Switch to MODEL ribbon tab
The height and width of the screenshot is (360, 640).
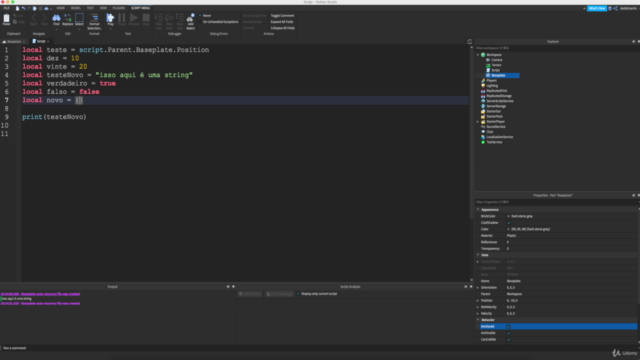click(x=76, y=8)
